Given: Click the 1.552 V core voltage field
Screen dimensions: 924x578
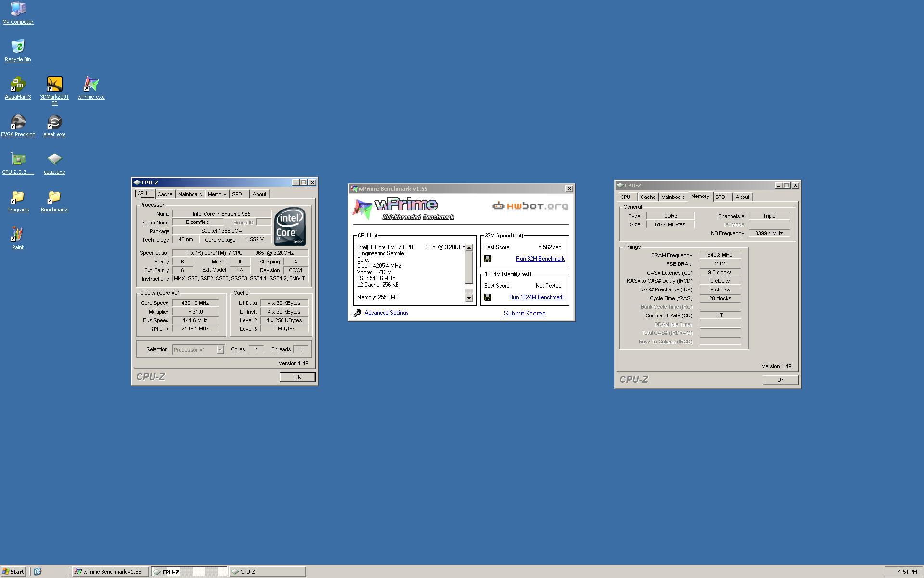Looking at the screenshot, I should point(255,239).
